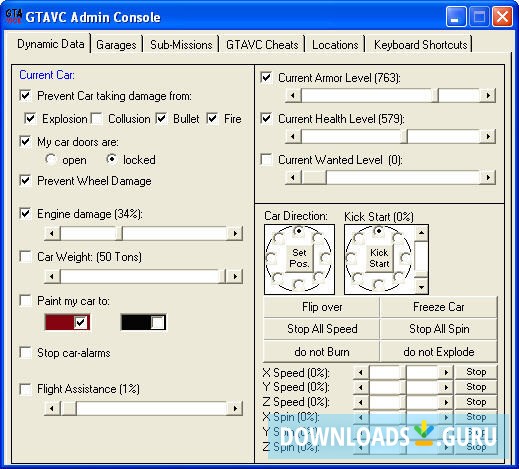This screenshot has height=469, width=519.
Task: Select the Dynamic Data tab
Action: tap(51, 44)
